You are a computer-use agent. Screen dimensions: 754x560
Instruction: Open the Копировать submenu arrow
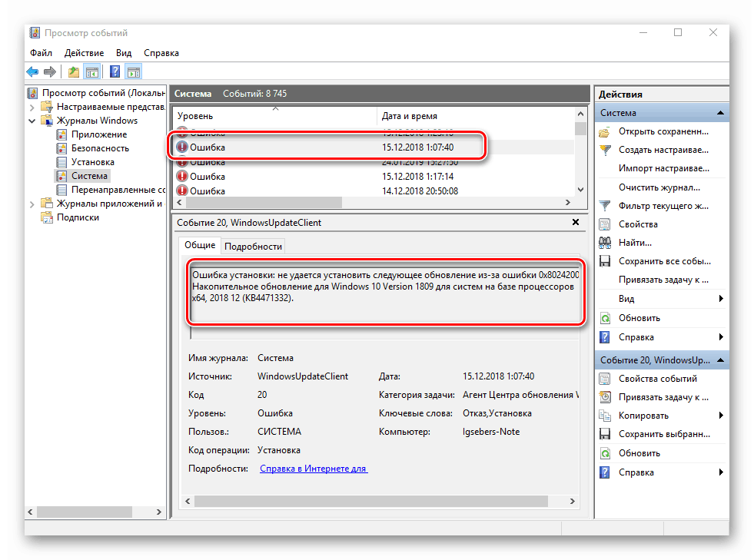(721, 416)
